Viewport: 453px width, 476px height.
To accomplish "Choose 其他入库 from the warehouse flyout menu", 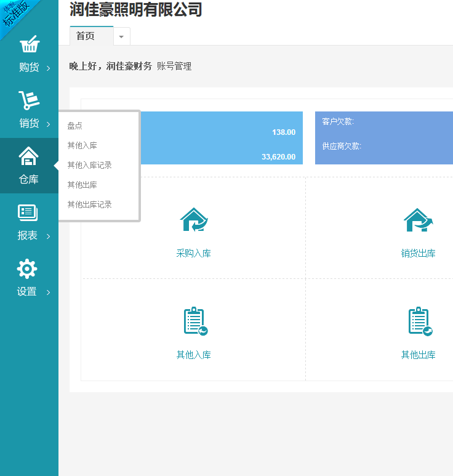I will (x=82, y=145).
